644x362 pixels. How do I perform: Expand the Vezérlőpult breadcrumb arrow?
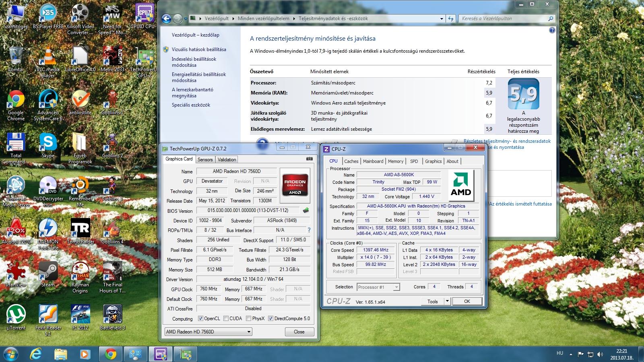233,19
